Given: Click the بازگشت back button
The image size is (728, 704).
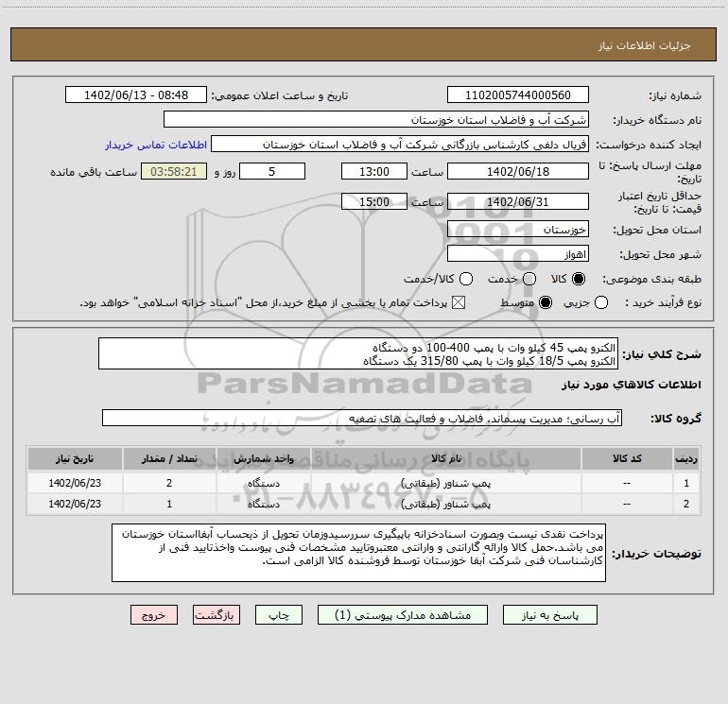Looking at the screenshot, I should coord(217,615).
